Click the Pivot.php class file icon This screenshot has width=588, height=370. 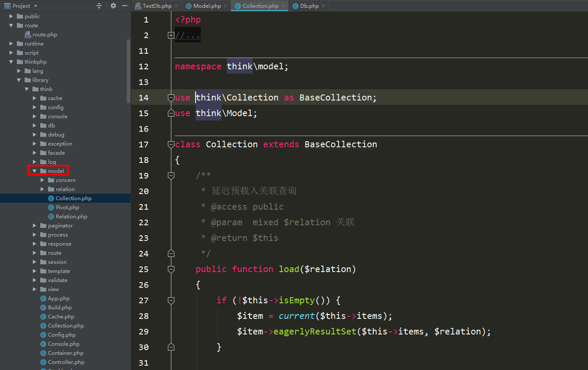(x=51, y=208)
